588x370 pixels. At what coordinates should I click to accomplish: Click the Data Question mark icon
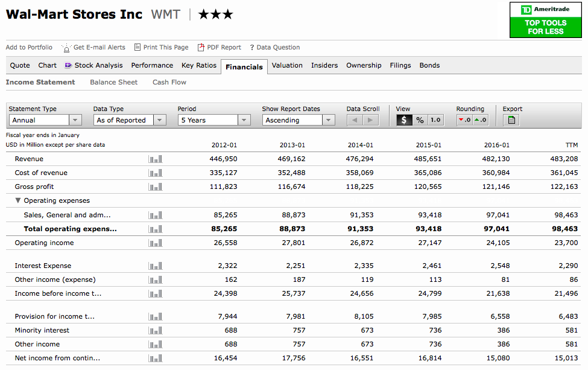pyautogui.click(x=252, y=48)
